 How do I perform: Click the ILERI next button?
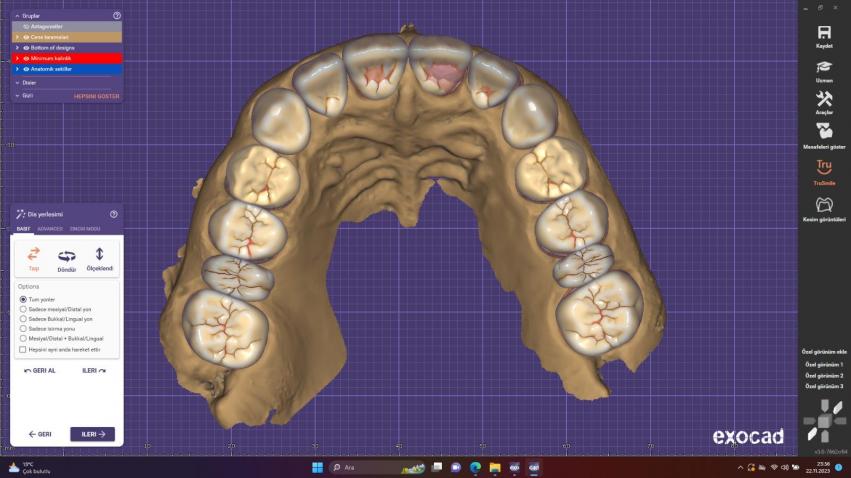click(x=92, y=434)
